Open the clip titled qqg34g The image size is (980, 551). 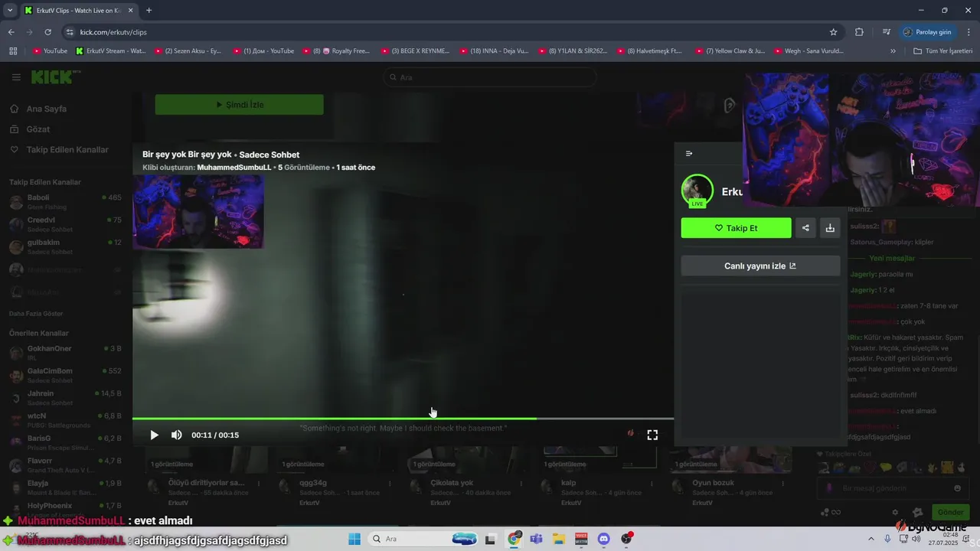(313, 483)
